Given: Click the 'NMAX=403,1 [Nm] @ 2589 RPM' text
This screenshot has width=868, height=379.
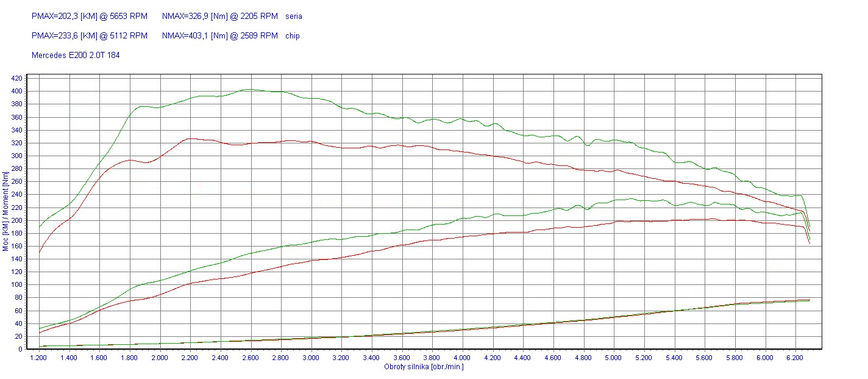Looking at the screenshot, I should [x=220, y=36].
